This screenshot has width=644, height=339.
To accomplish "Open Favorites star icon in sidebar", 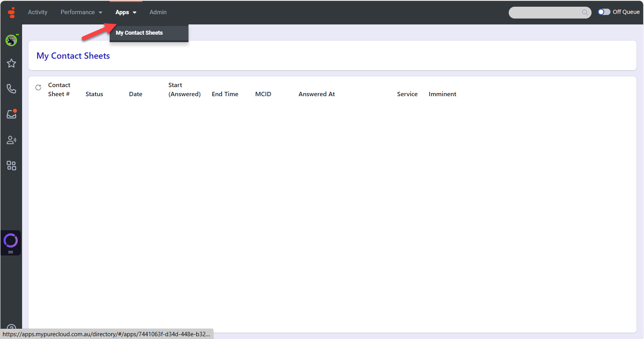I will tap(11, 63).
